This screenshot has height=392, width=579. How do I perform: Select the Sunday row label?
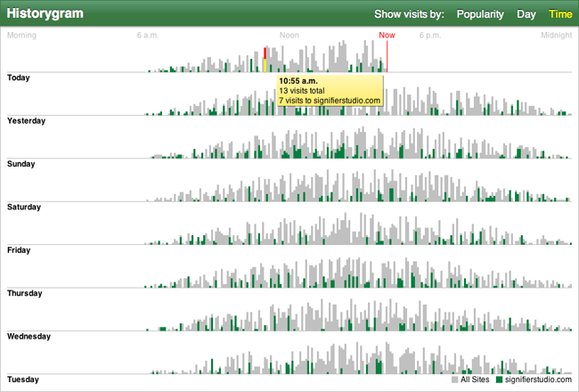21,164
